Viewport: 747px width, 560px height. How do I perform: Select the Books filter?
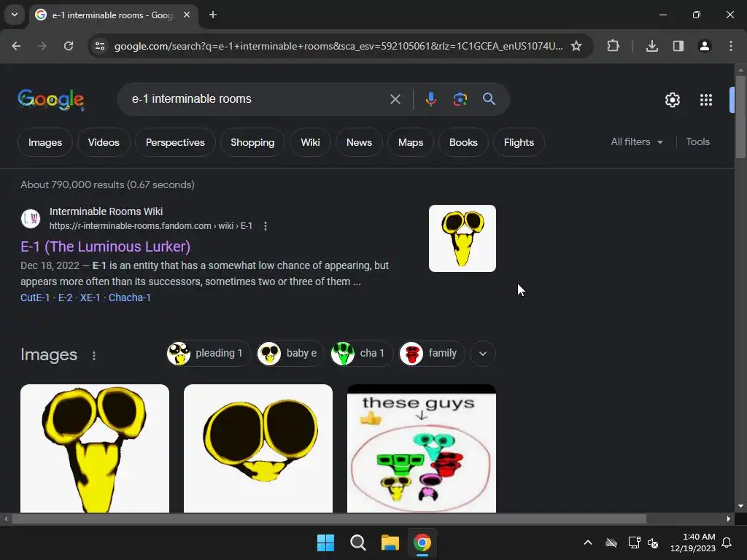point(463,142)
